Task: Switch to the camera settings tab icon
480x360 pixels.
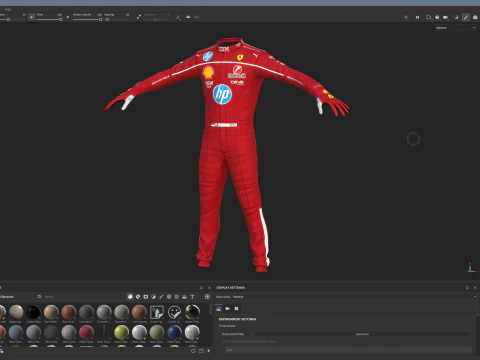Action: [228, 309]
